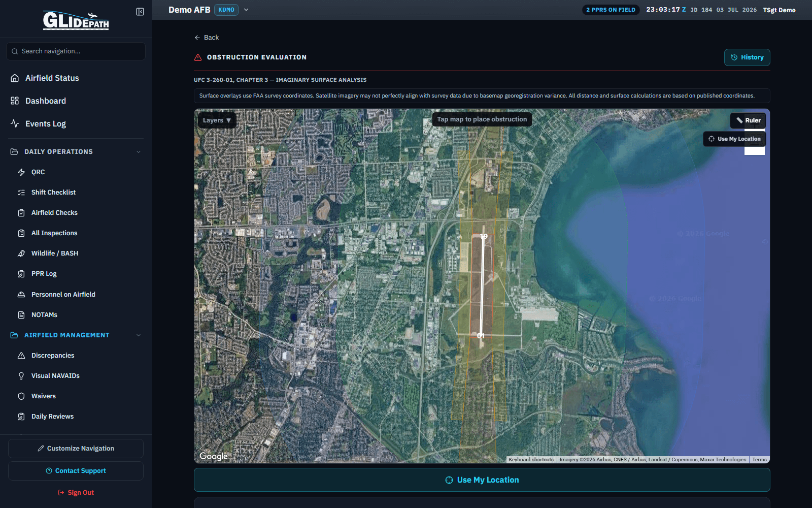This screenshot has width=812, height=508.
Task: Collapse the sidebar panel icon
Action: [140, 12]
